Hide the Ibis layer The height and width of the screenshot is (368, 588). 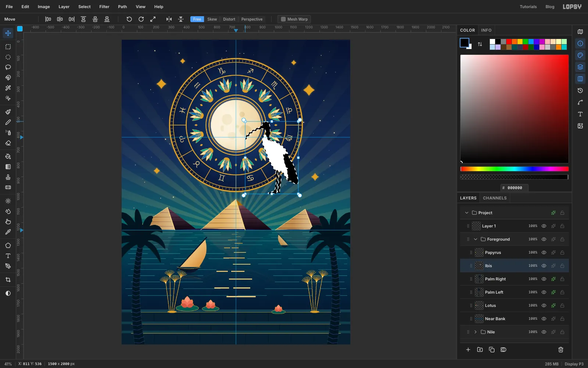point(544,266)
